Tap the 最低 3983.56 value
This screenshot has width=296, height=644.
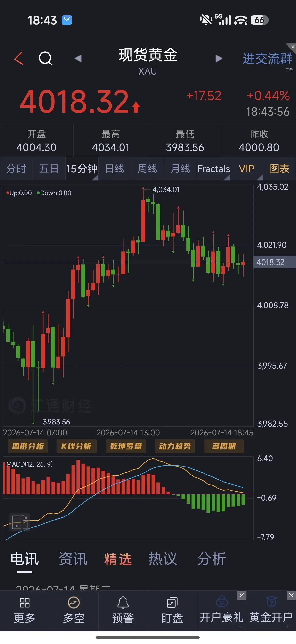pos(185,147)
